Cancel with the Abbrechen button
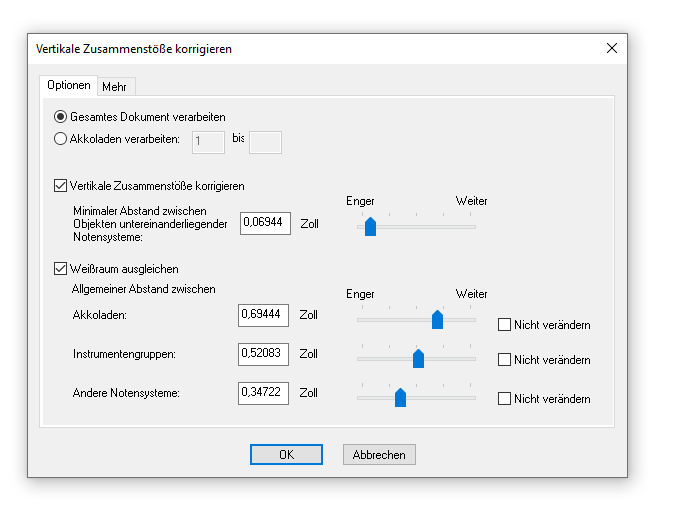This screenshot has height=528, width=691. pyautogui.click(x=379, y=454)
